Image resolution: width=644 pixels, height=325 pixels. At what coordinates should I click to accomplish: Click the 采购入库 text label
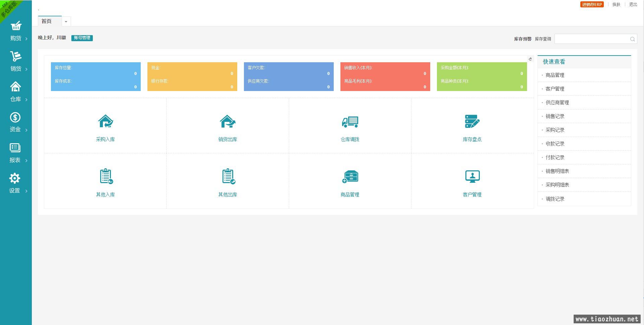[x=106, y=140]
